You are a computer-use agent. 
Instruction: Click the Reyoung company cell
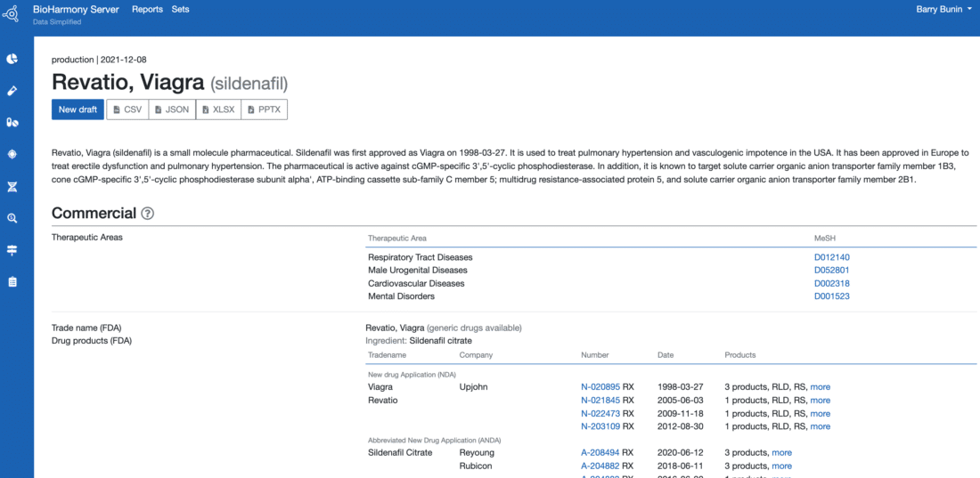[x=477, y=453]
